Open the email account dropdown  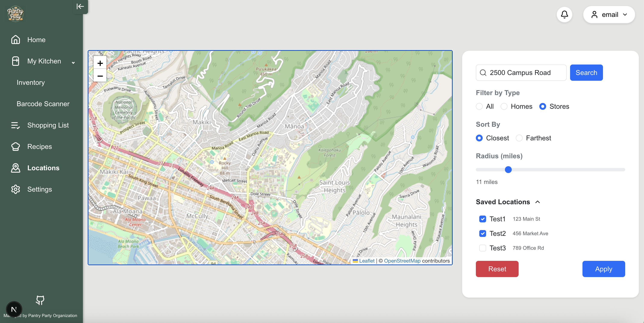[609, 15]
